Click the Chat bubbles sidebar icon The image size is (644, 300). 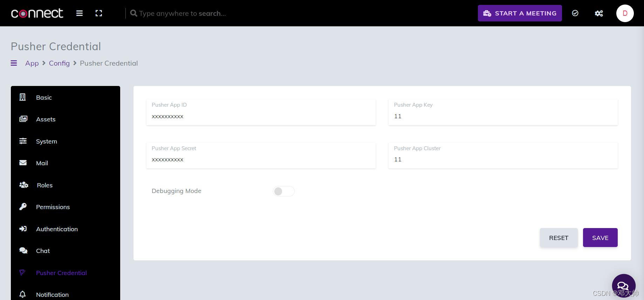[23, 251]
